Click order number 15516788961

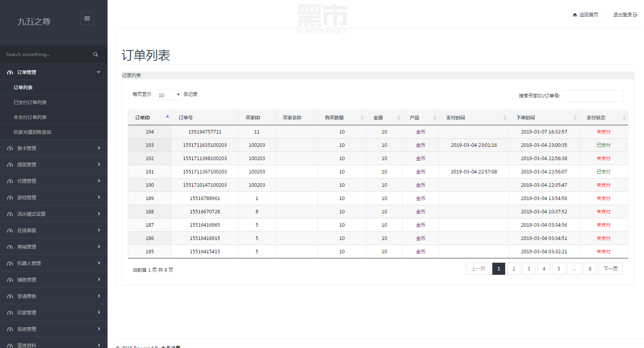coord(205,198)
